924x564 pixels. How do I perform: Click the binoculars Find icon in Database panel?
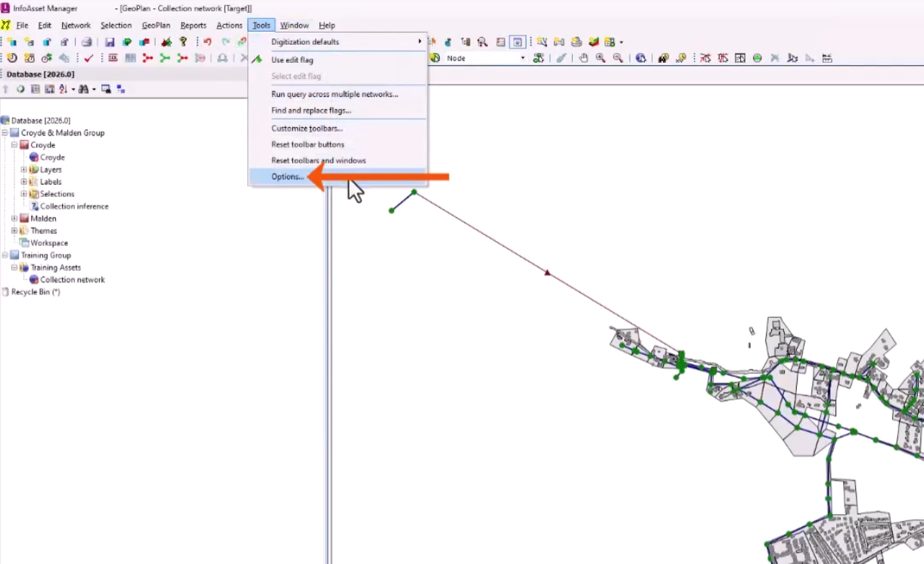82,89
